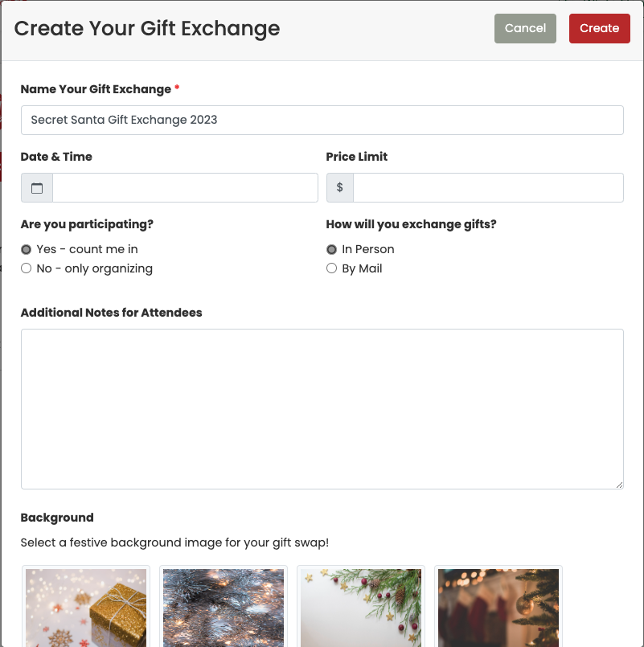Click the 'Yes - count me in' label text

tap(87, 250)
